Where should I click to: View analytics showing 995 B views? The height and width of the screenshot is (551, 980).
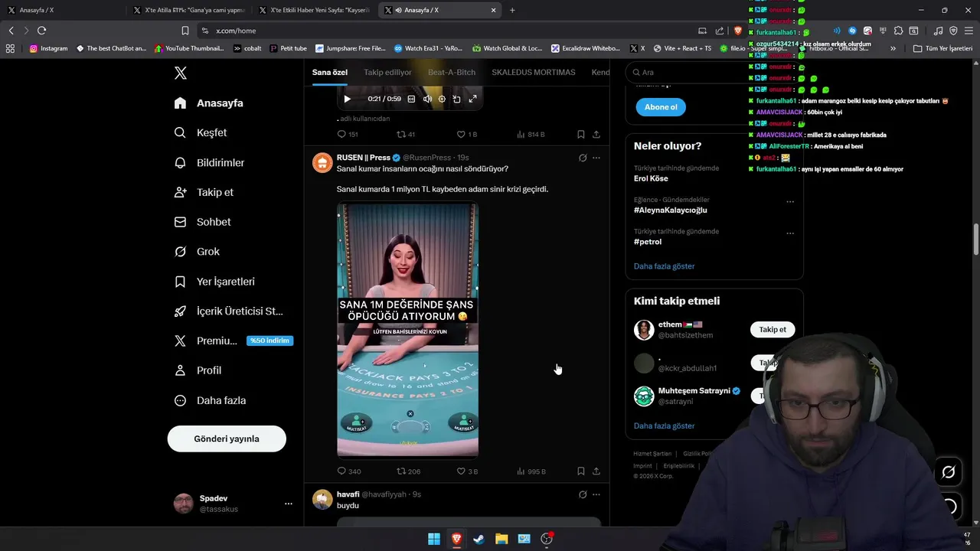point(531,471)
